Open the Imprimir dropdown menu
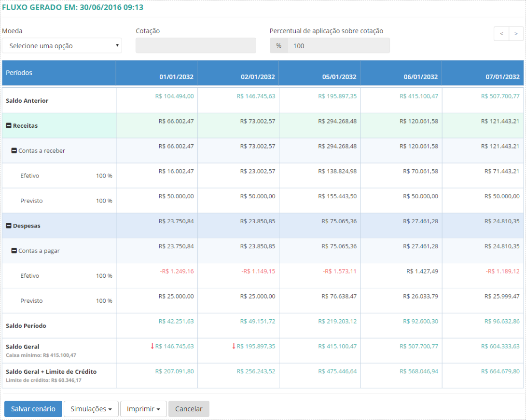This screenshot has width=526, height=420. pos(143,409)
